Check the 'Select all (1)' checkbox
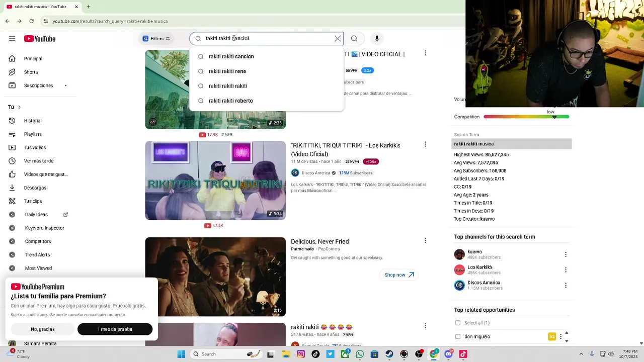This screenshot has width=644, height=362. 457,323
